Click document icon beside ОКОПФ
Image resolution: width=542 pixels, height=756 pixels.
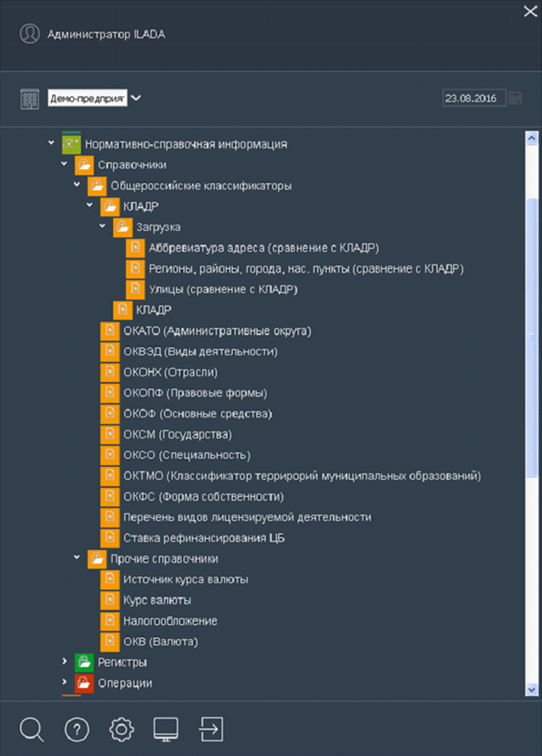coord(109,393)
